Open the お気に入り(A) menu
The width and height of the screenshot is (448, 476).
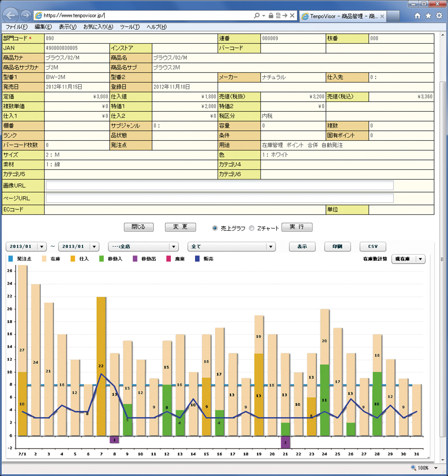pos(98,27)
